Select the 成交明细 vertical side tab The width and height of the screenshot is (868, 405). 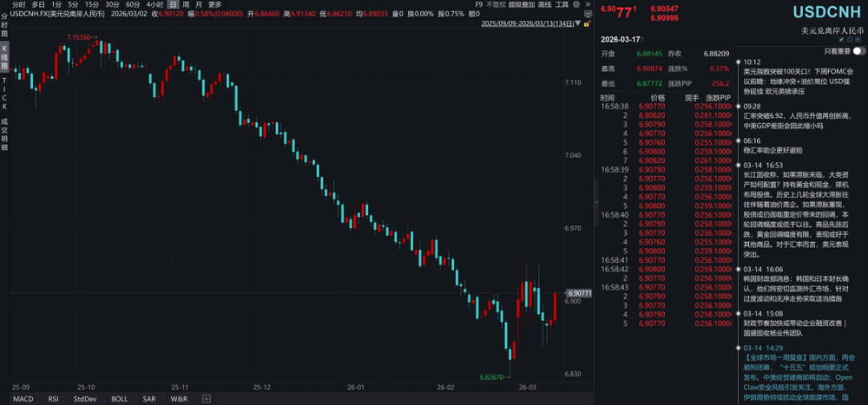pos(4,134)
